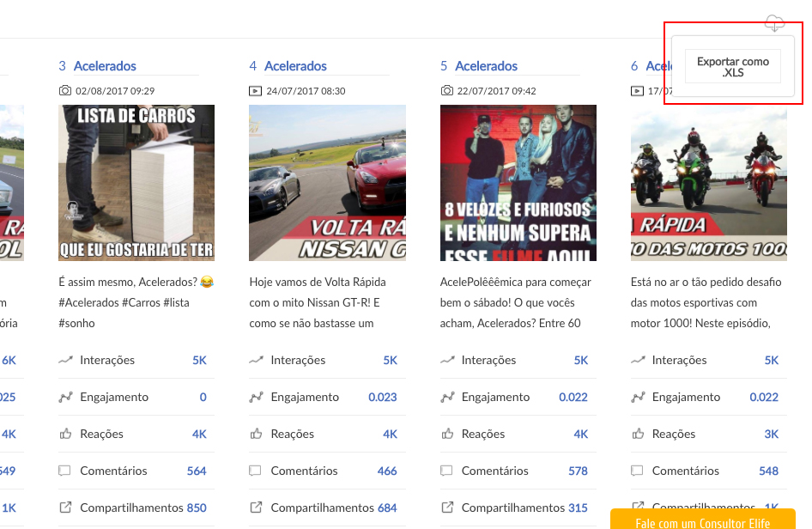Click the 578 comments count on post 5
Image resolution: width=812 pixels, height=529 pixels.
click(578, 471)
